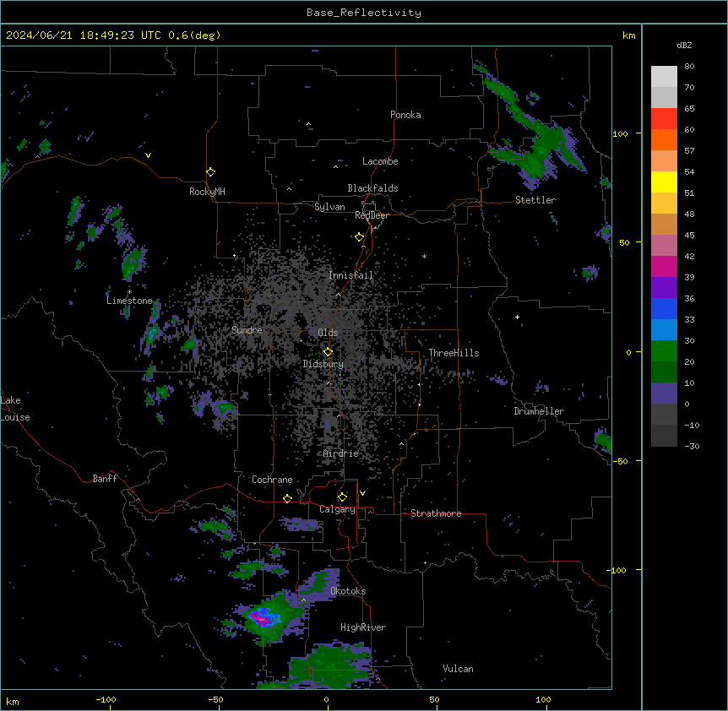Click the Base_Reflectivity title
728x711 pixels.
coord(364,13)
